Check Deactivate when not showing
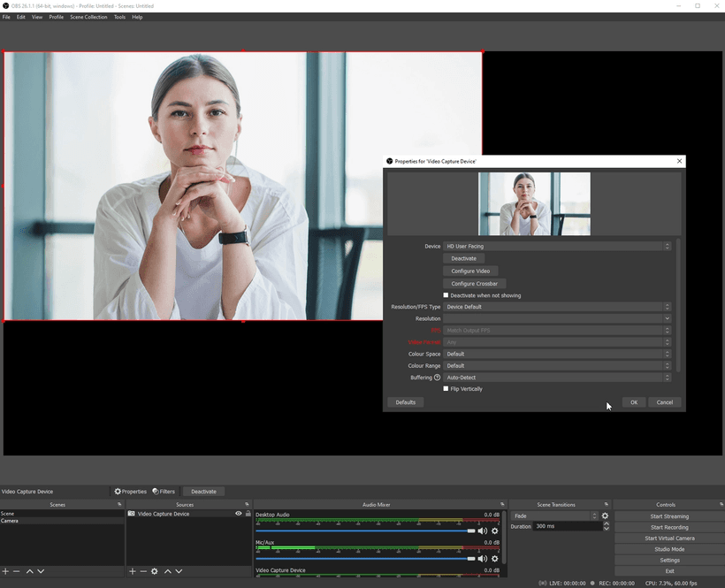 tap(446, 295)
